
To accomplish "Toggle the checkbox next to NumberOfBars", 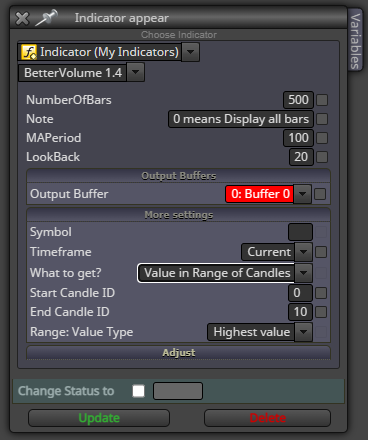I will (322, 100).
